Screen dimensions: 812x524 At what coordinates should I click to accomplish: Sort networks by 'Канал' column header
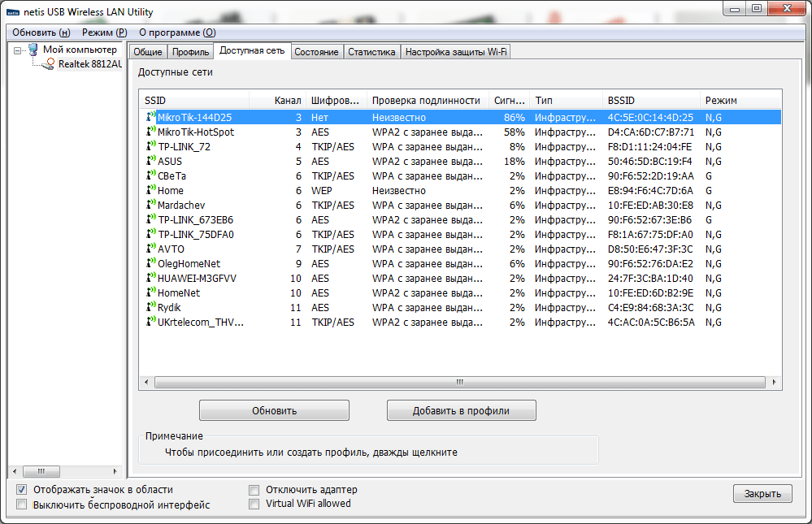pyautogui.click(x=288, y=100)
